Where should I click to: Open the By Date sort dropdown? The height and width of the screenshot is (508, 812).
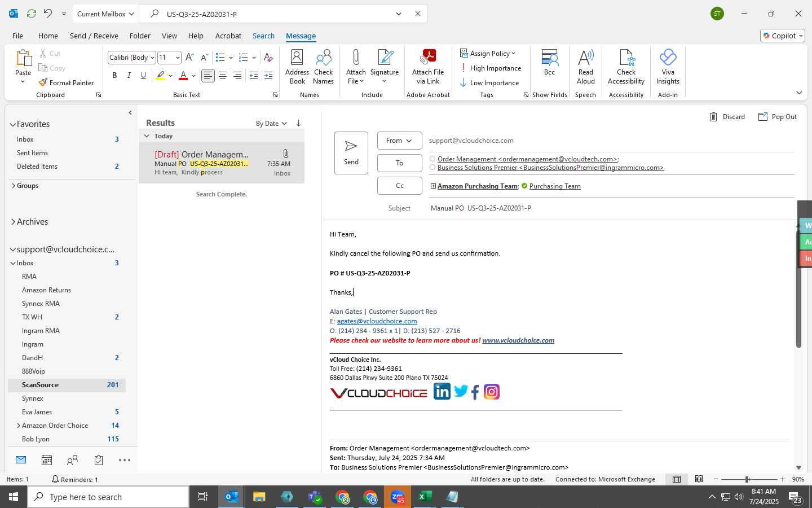[x=271, y=124]
